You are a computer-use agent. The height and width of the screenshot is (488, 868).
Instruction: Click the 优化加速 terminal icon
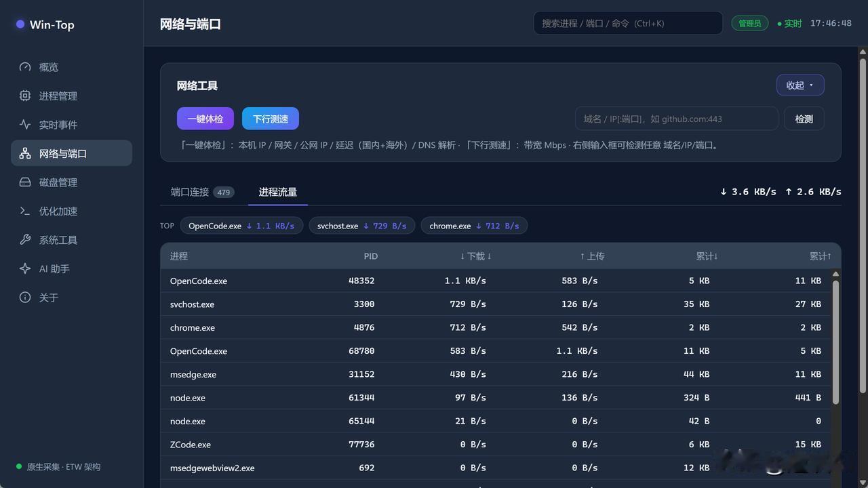[25, 211]
